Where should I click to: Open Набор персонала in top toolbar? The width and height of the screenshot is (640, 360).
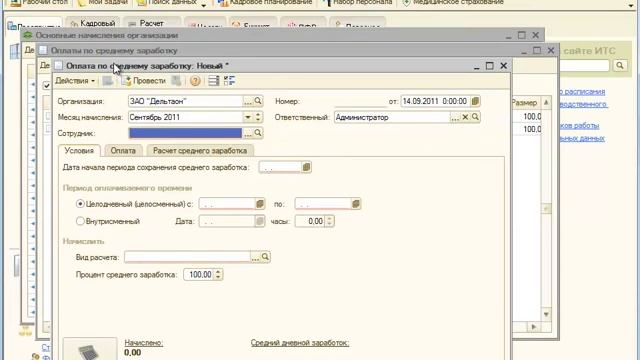point(357,3)
